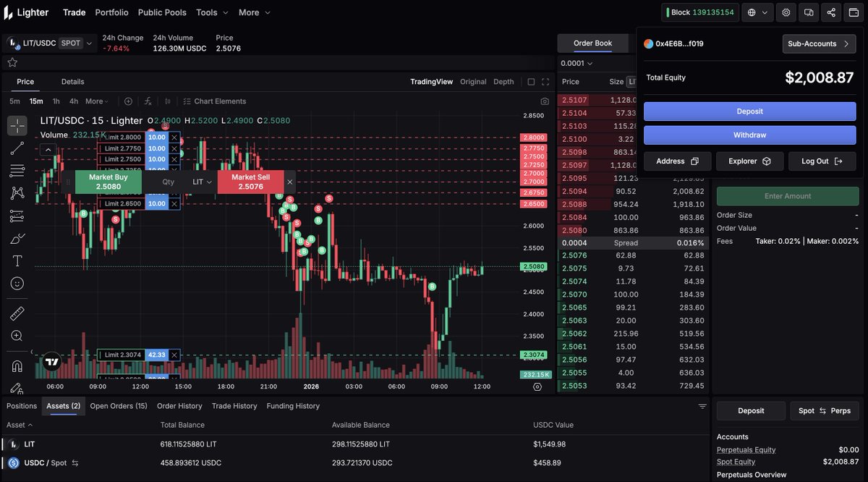Screen dimensions: 868x482
Task: Open the More timeframes dropdown
Action: pos(97,101)
